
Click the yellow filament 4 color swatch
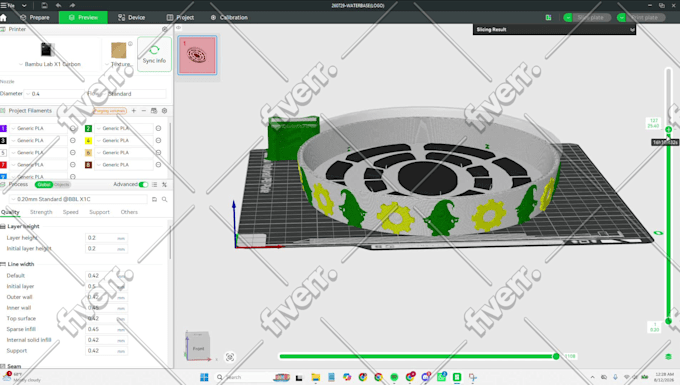tap(88, 140)
